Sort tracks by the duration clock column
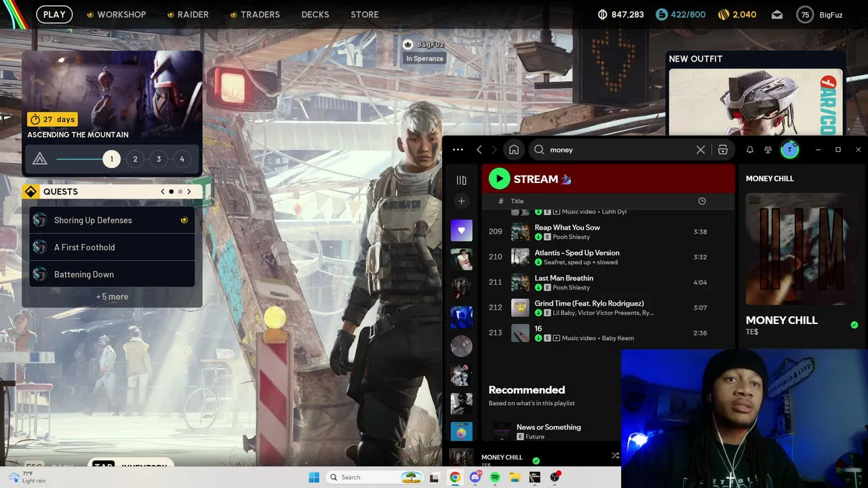 tap(702, 201)
